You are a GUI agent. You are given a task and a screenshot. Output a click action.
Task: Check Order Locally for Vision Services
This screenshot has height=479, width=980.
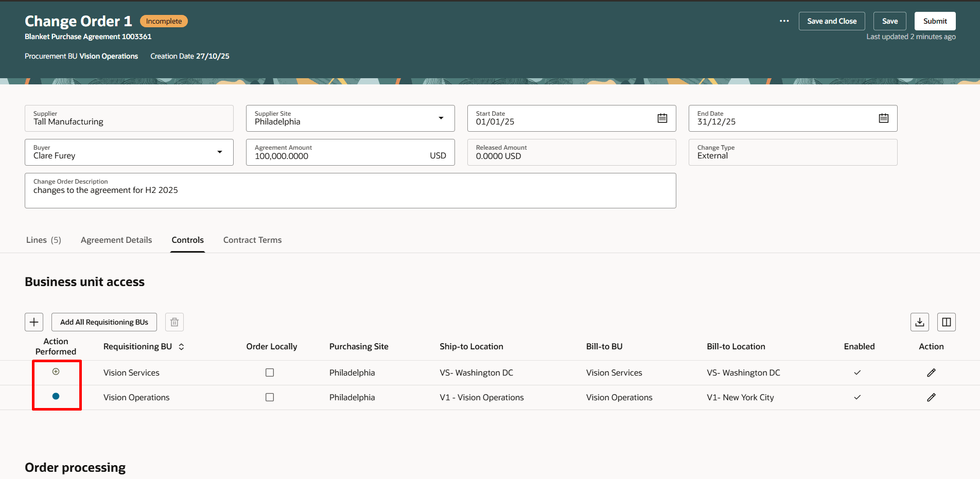click(270, 372)
